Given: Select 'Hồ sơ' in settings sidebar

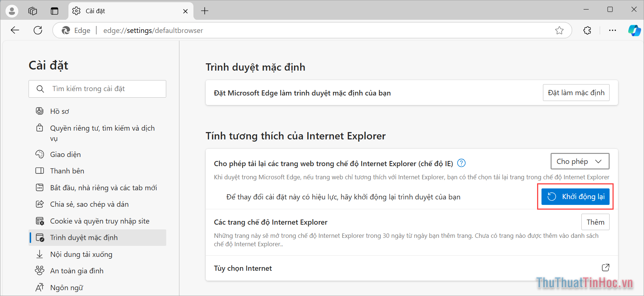Looking at the screenshot, I should [60, 111].
